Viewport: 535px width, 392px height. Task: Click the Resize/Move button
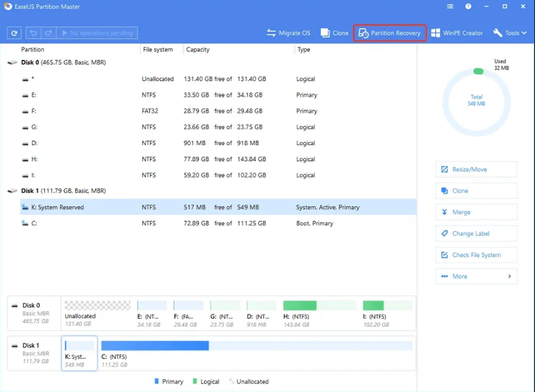click(x=476, y=170)
